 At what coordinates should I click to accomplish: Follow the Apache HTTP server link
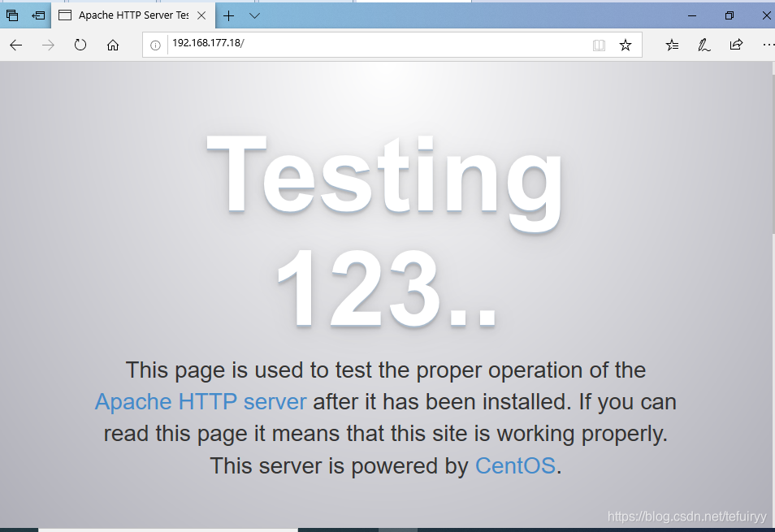click(201, 401)
